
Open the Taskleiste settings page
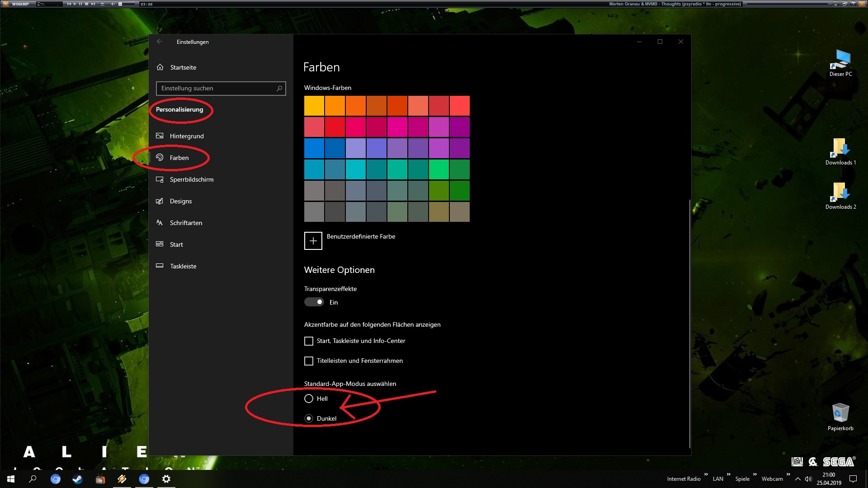pos(183,266)
